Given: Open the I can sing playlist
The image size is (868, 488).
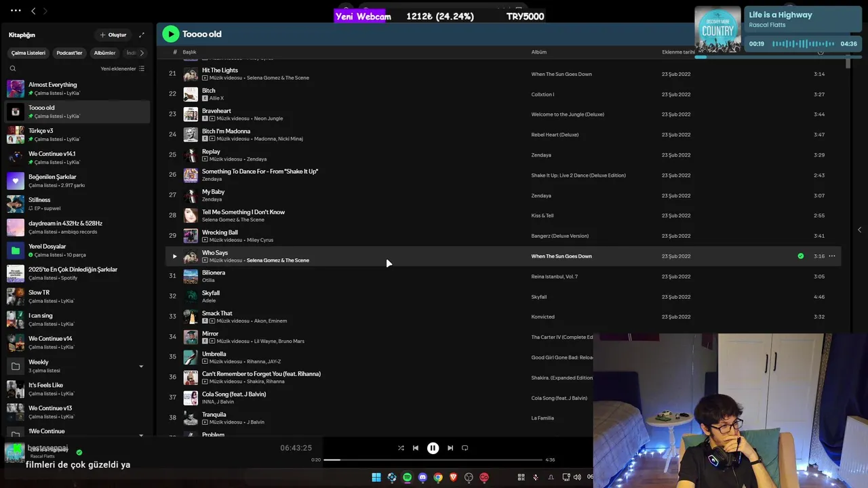Looking at the screenshot, I should click(x=78, y=319).
